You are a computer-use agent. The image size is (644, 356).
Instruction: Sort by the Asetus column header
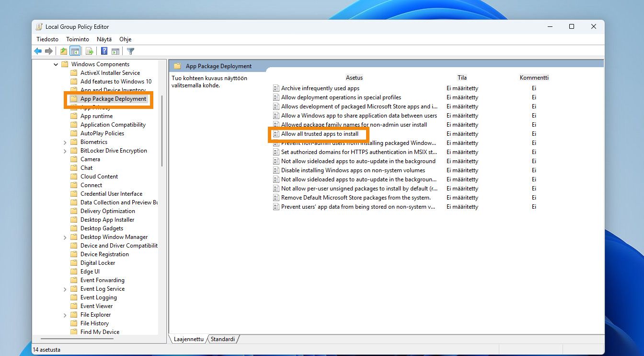tap(355, 78)
